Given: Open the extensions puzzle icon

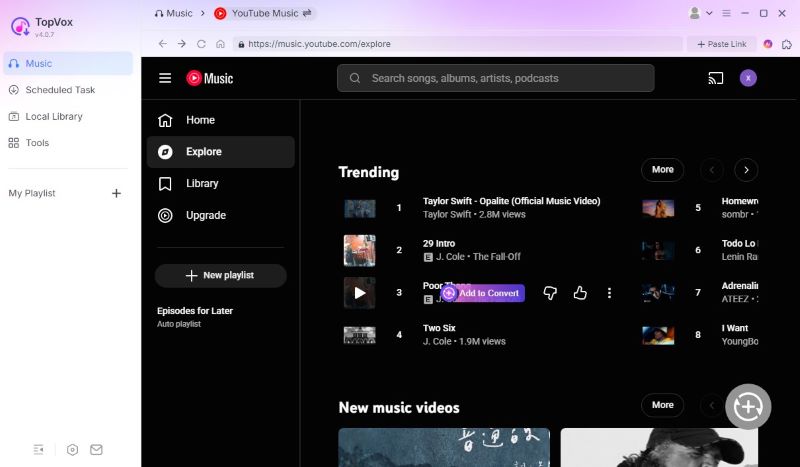Looking at the screenshot, I should coord(787,44).
